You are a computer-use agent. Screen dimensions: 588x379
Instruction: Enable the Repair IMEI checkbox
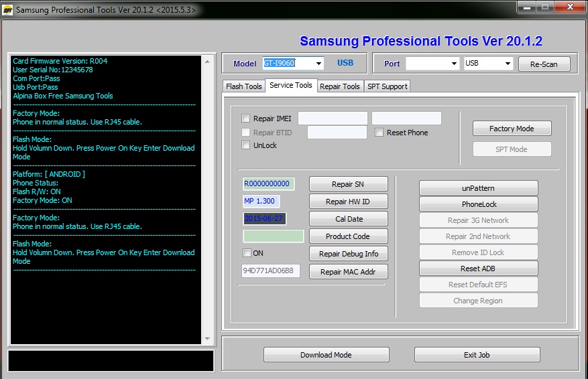pyautogui.click(x=245, y=119)
